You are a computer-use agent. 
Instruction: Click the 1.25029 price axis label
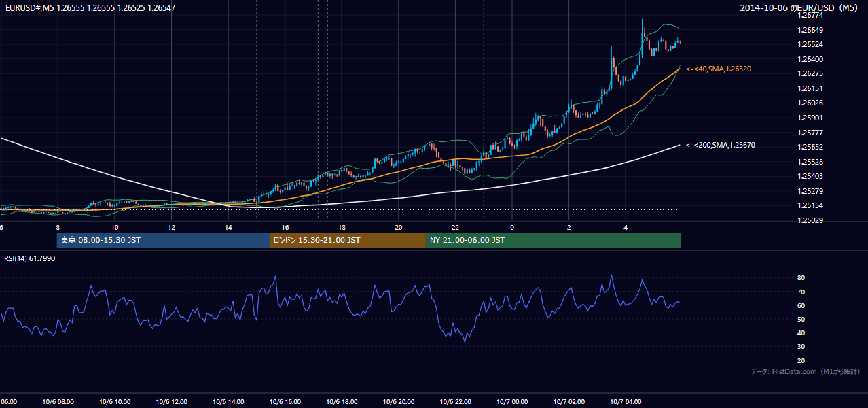(810, 220)
